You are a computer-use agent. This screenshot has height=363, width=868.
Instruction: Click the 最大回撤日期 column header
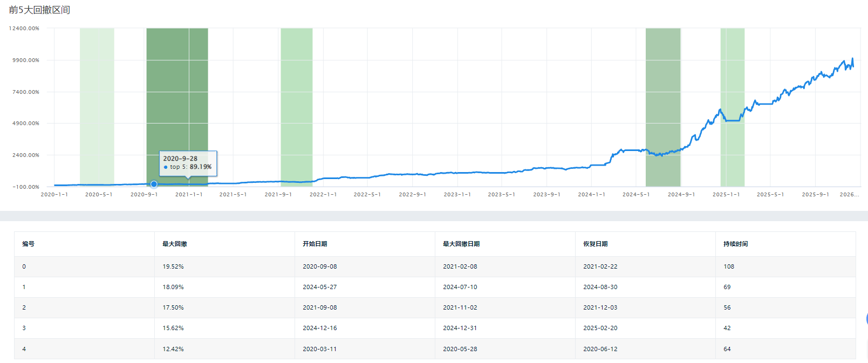click(x=461, y=244)
